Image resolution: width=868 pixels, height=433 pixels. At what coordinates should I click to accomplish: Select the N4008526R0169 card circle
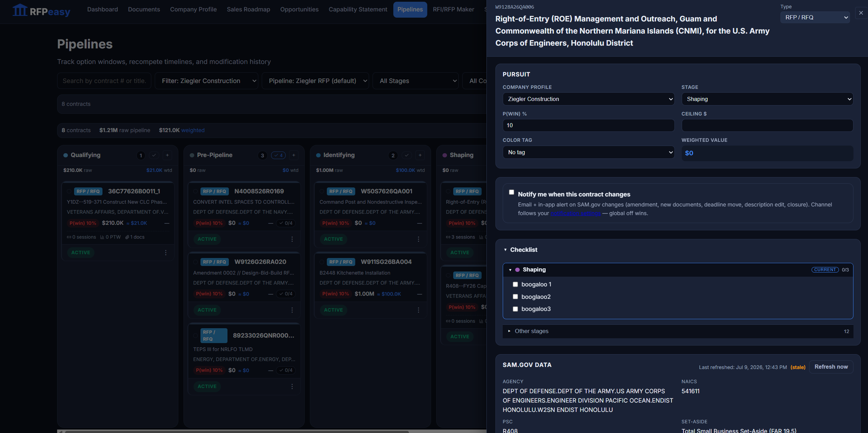click(x=196, y=192)
